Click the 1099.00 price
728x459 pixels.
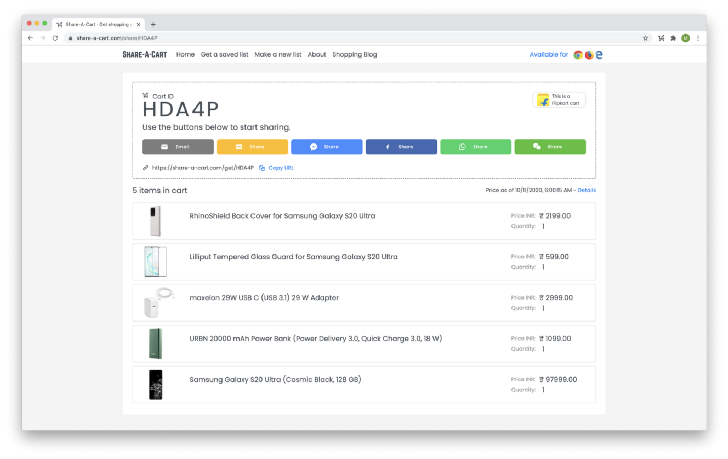555,339
